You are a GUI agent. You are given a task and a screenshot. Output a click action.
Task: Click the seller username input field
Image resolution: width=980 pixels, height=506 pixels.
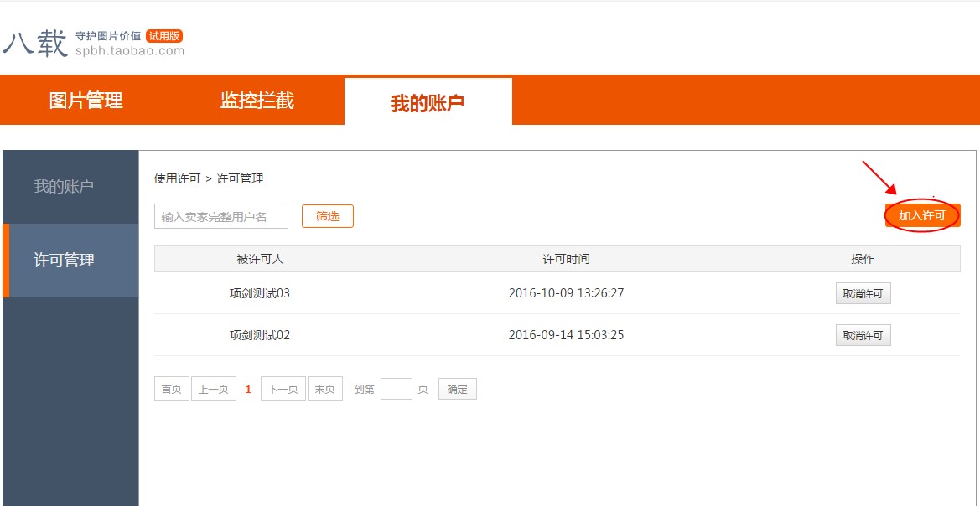[x=220, y=215]
